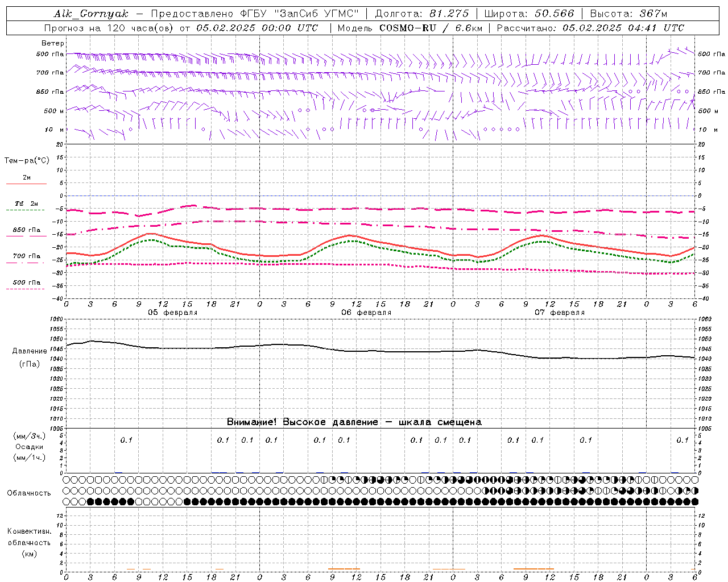
Task: Select the model label COSMO-RU / 6.6км
Action: tap(431, 28)
